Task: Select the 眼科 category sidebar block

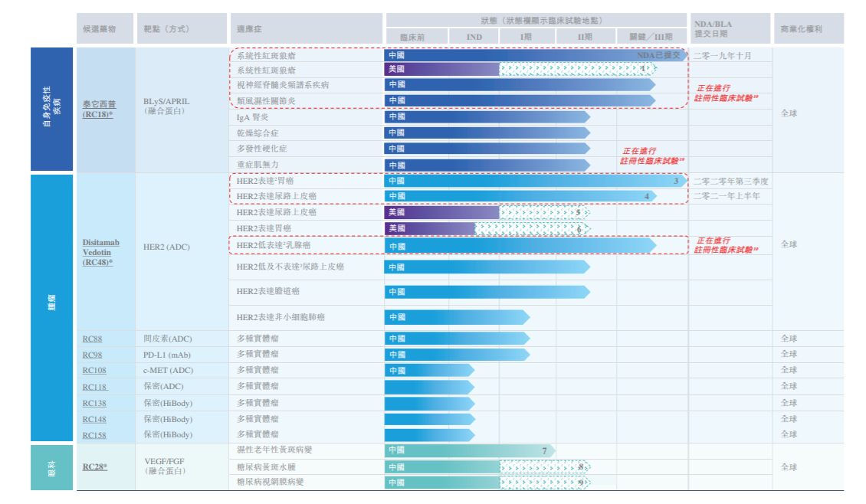Action: [x=52, y=467]
